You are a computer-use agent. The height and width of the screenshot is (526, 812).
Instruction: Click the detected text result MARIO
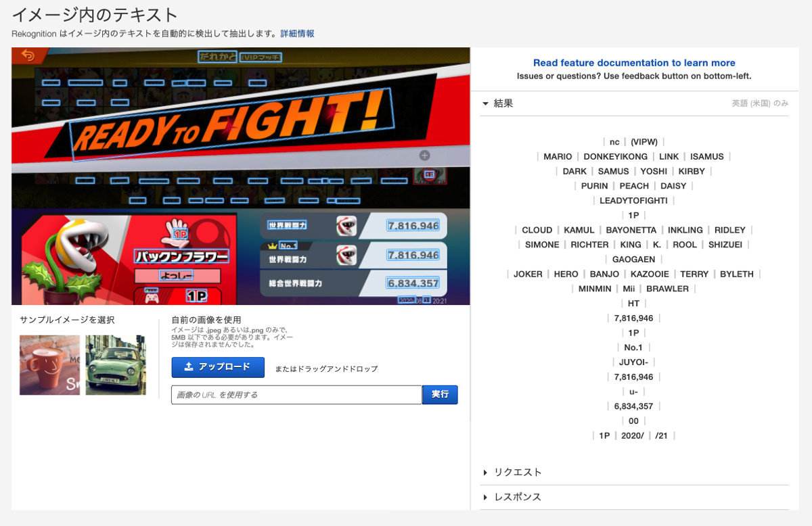pos(558,156)
